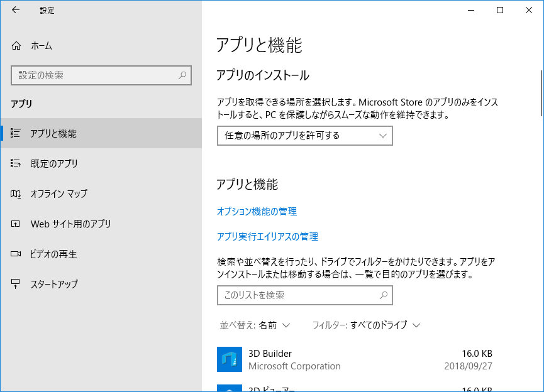Open the 並べ替え: 名前 sort dropdown
This screenshot has width=544, height=392.
click(x=255, y=325)
